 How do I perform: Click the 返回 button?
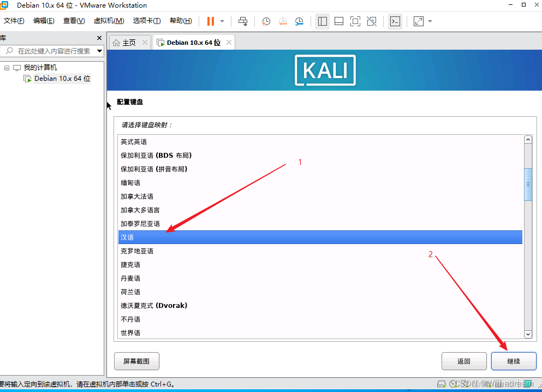pos(464,361)
